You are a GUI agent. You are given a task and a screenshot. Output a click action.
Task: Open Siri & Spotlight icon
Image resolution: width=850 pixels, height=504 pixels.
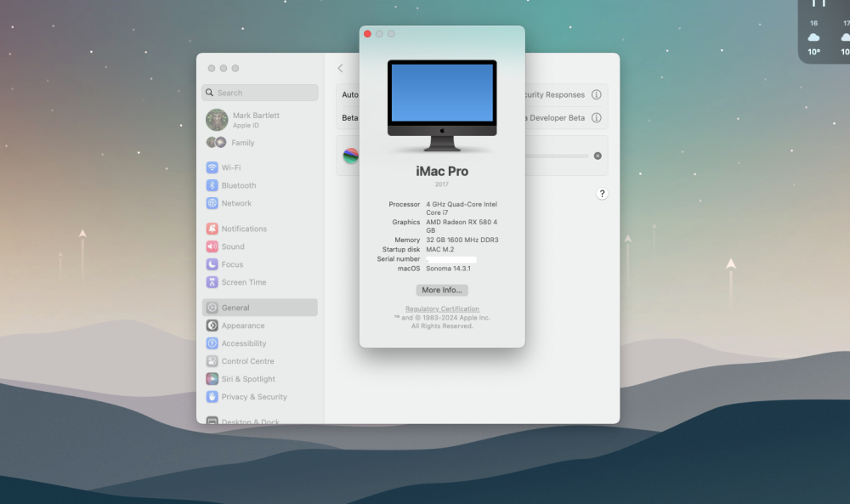point(212,379)
